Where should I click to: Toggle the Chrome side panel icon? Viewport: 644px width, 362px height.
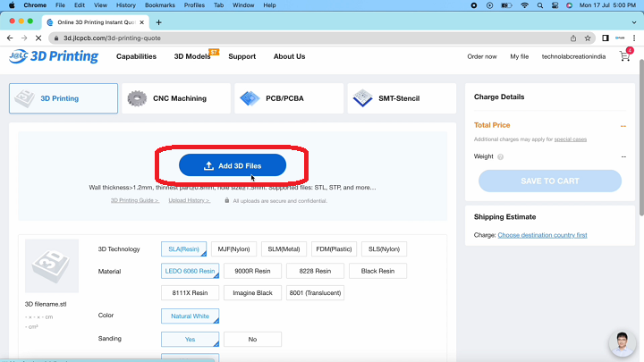click(606, 38)
